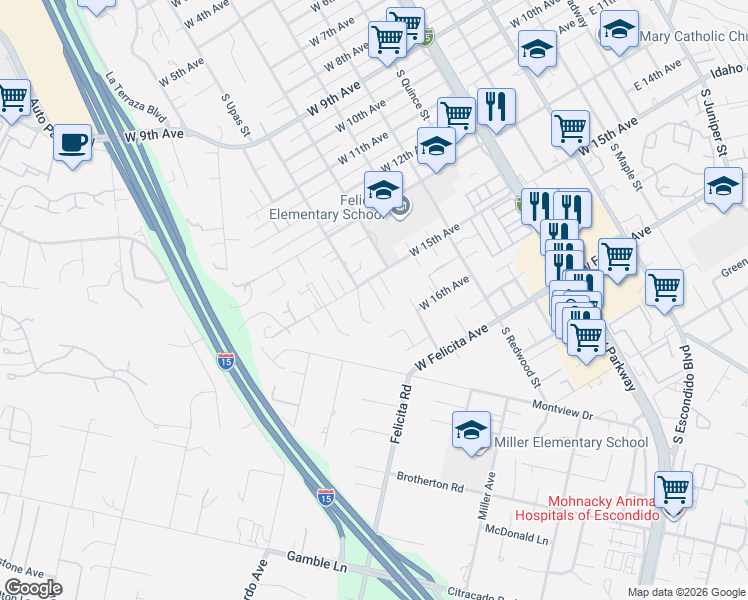Click the 'W 5th Ave' street label
Screen dimensions: 748x600
point(181,72)
